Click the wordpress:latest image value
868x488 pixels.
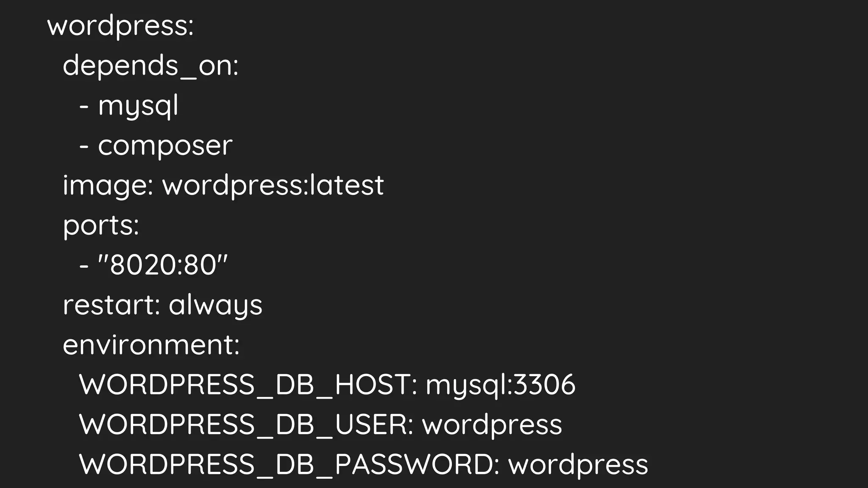[273, 186]
